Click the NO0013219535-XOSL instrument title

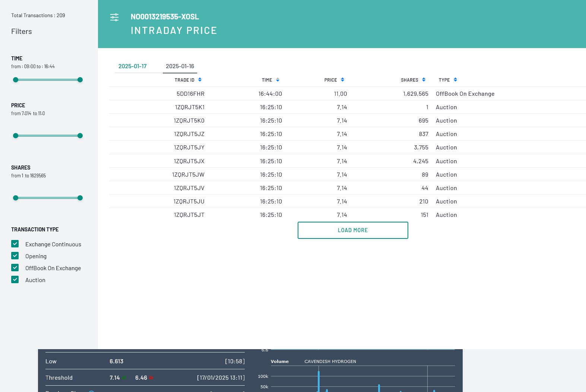pyautogui.click(x=165, y=17)
